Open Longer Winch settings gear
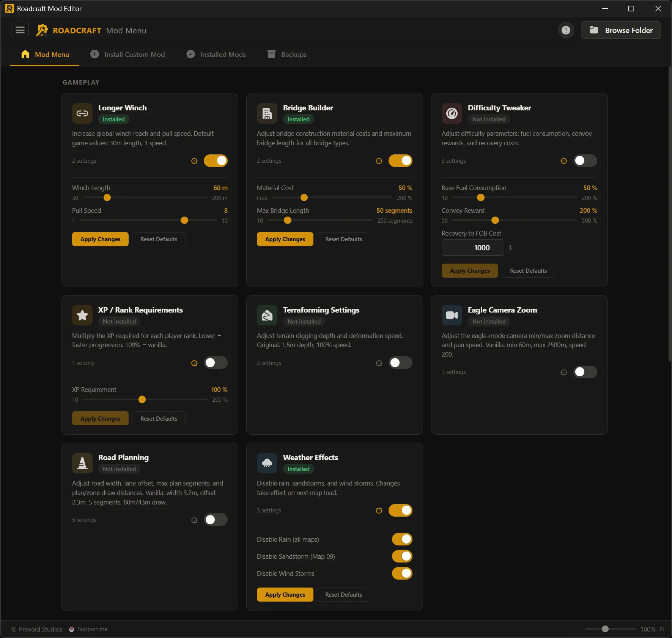672x638 pixels. (194, 161)
